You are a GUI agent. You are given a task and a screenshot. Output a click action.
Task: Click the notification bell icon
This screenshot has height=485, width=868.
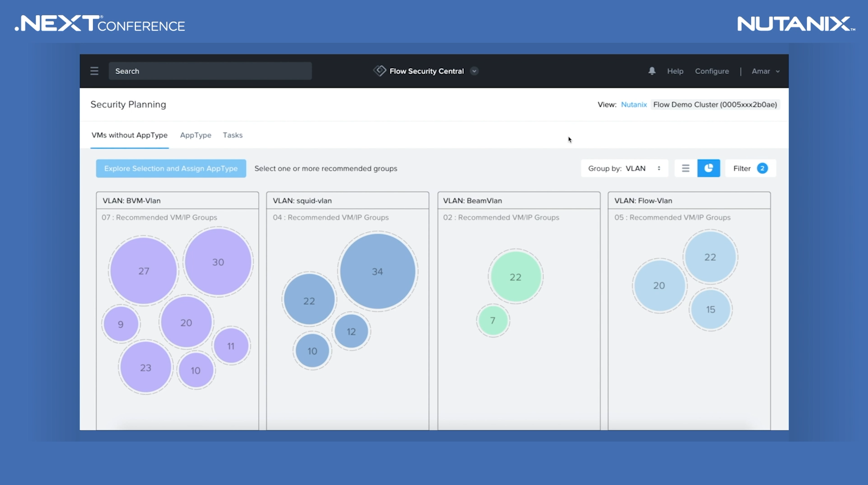[x=652, y=71]
